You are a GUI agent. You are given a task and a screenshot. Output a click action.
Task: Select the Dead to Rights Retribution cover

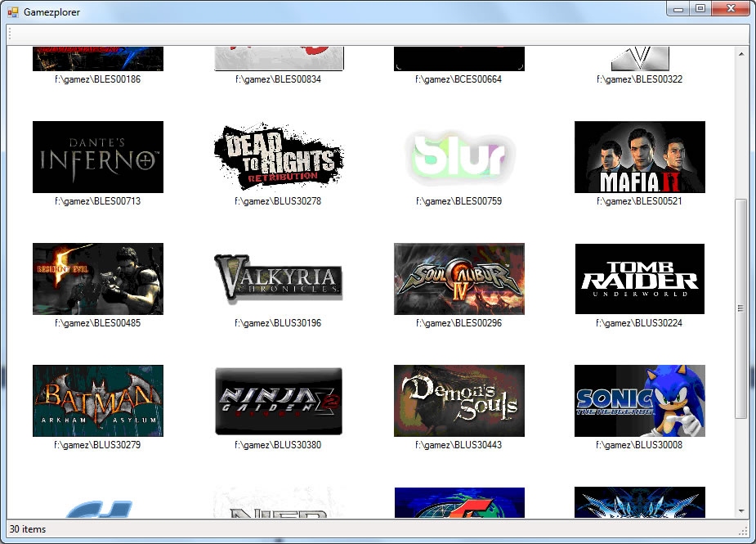278,157
